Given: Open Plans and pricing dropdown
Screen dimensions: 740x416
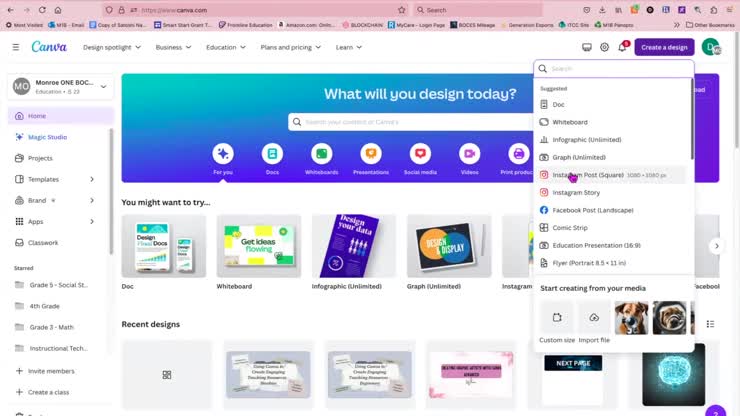Looking at the screenshot, I should 290,47.
